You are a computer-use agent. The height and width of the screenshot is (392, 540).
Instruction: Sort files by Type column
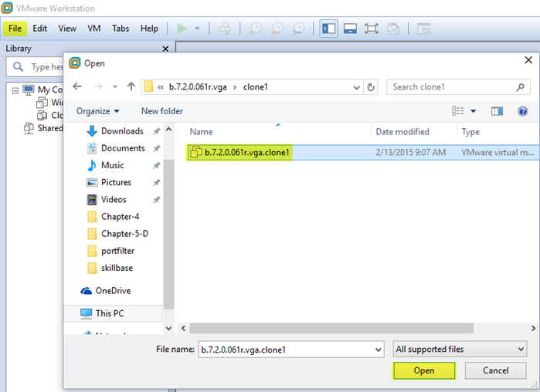(470, 132)
